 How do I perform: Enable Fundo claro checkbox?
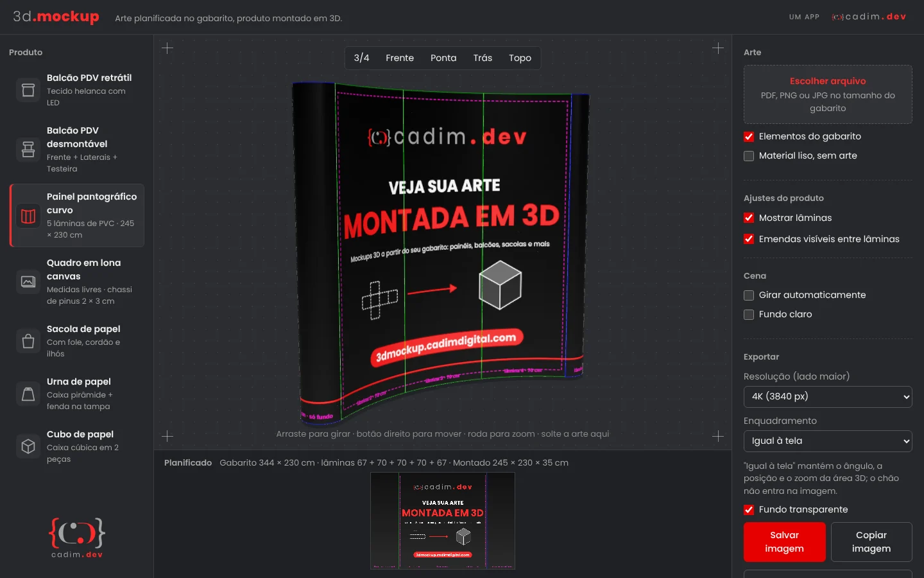point(749,315)
